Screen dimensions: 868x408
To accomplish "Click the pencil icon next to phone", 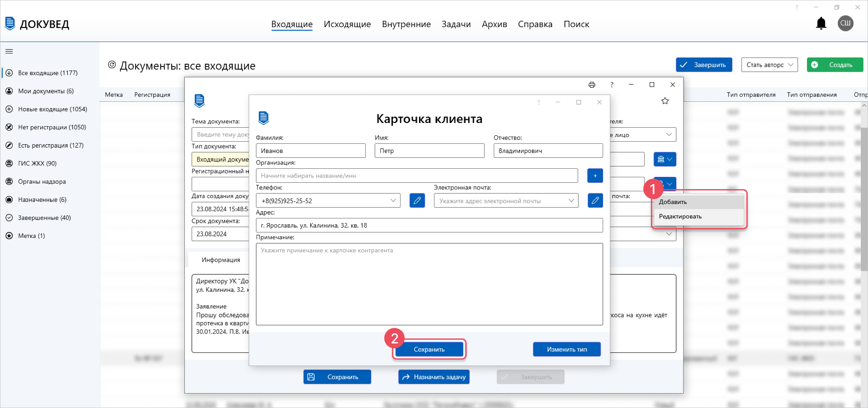I will click(x=417, y=201).
